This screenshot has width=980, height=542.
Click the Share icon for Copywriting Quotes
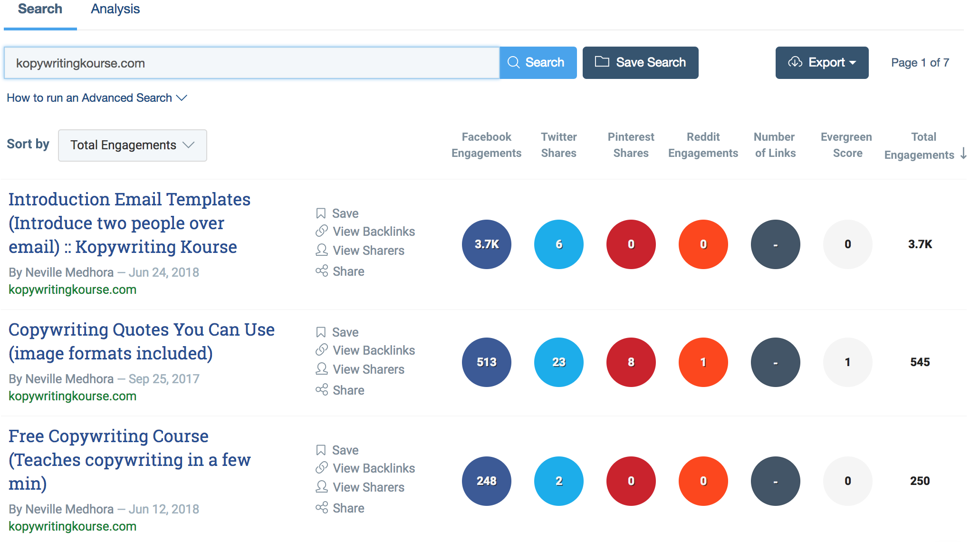(322, 390)
